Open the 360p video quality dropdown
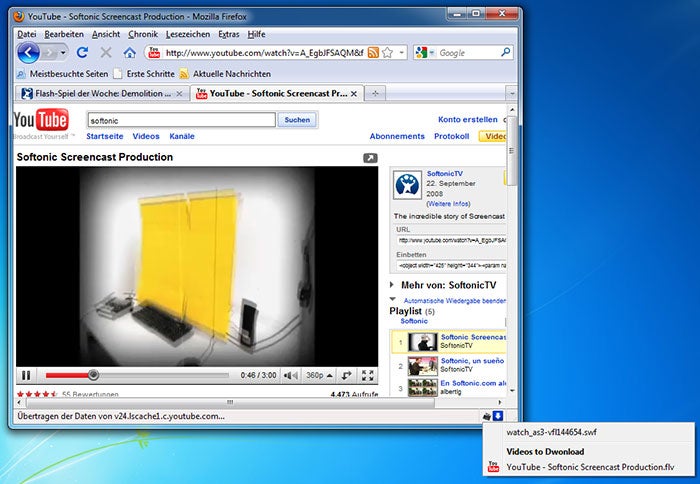Image resolution: width=700 pixels, height=484 pixels. pos(317,376)
